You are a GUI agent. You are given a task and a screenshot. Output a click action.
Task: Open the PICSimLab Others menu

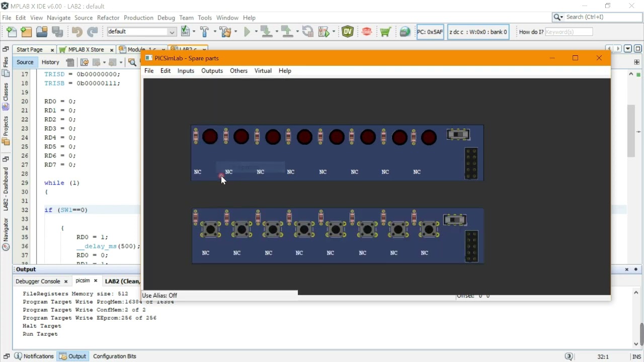click(x=238, y=71)
